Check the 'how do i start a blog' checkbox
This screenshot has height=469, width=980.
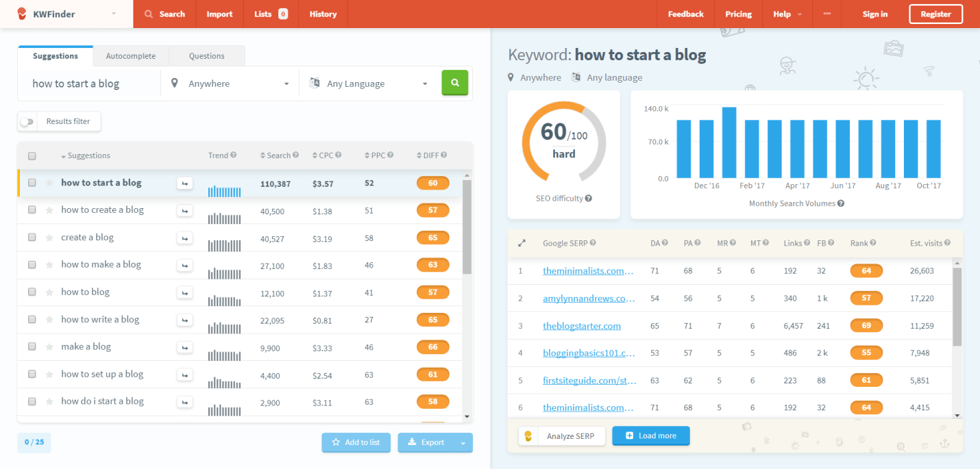32,402
